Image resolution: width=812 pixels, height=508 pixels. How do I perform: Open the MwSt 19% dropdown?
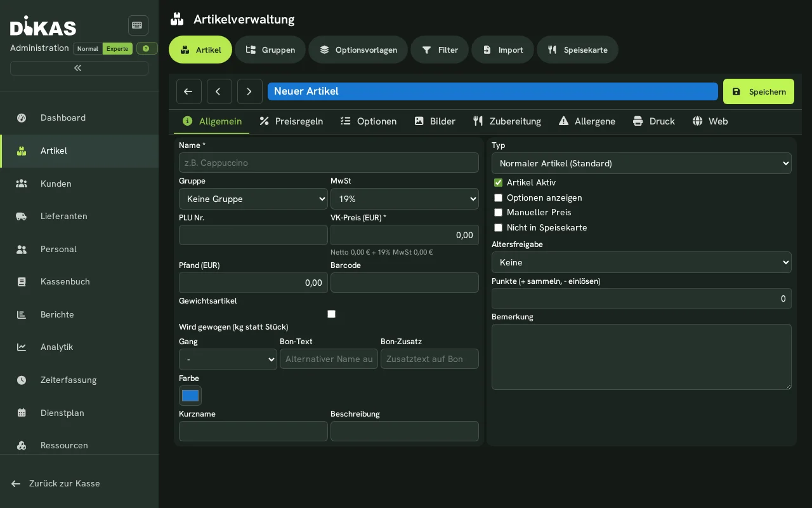pyautogui.click(x=405, y=199)
